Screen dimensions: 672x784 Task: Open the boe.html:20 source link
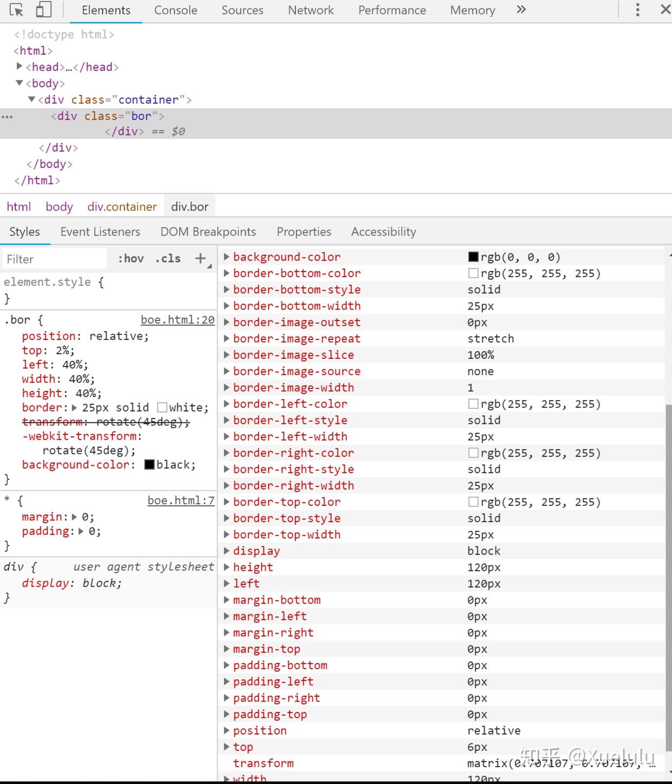[177, 320]
